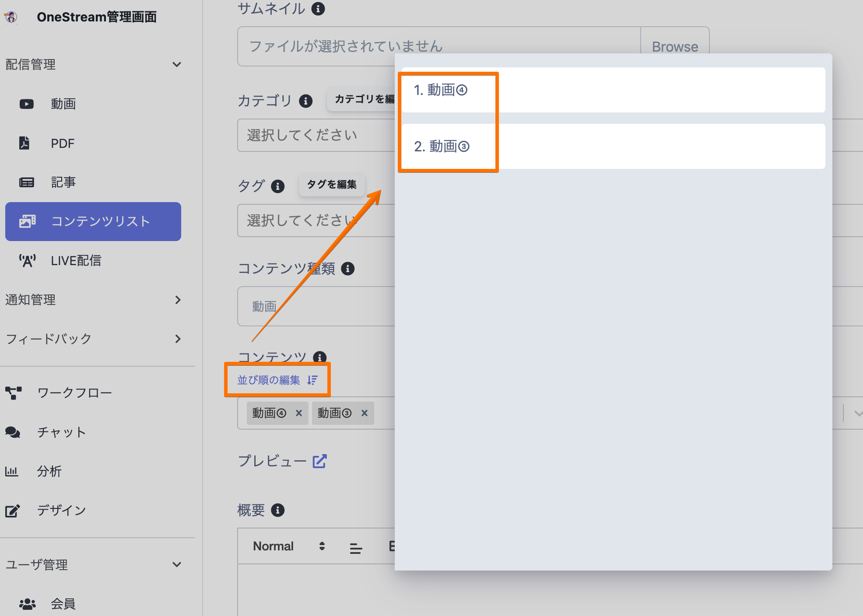Screen dimensions: 863x616
Task: Click the info icon next to 概要
Action: click(277, 510)
